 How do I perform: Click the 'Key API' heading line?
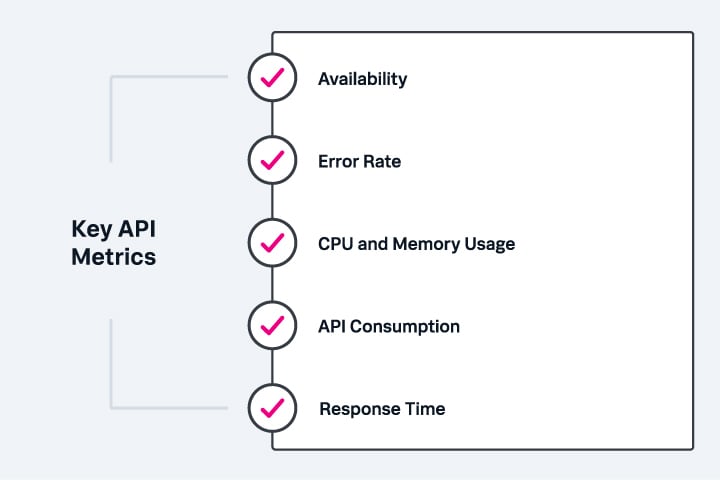[113, 228]
